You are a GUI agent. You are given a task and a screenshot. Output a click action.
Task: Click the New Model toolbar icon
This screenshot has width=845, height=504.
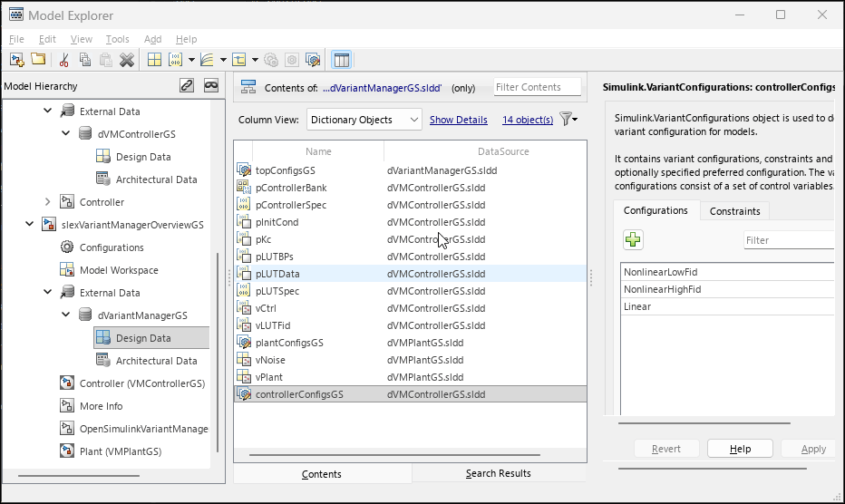[x=17, y=60]
